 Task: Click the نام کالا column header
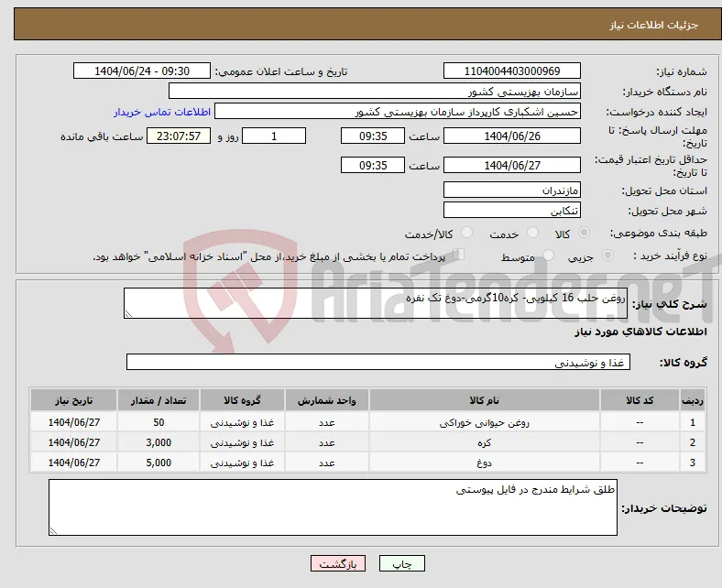pyautogui.click(x=485, y=400)
